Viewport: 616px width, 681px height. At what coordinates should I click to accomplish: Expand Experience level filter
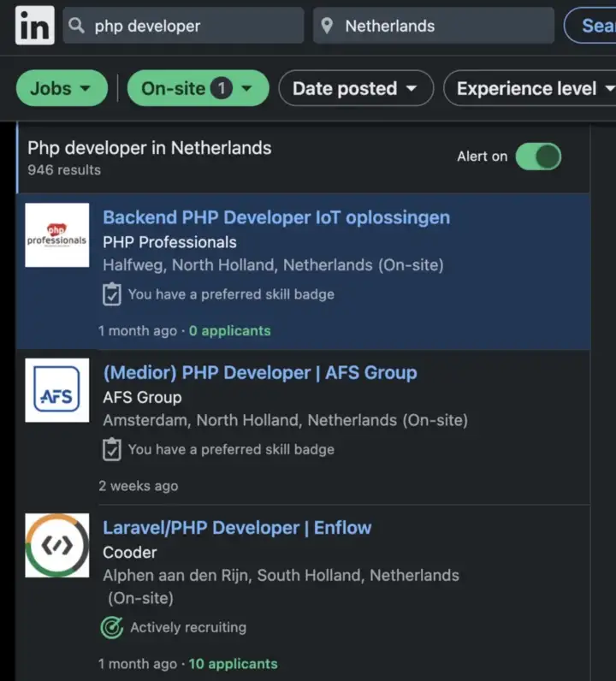pos(530,88)
